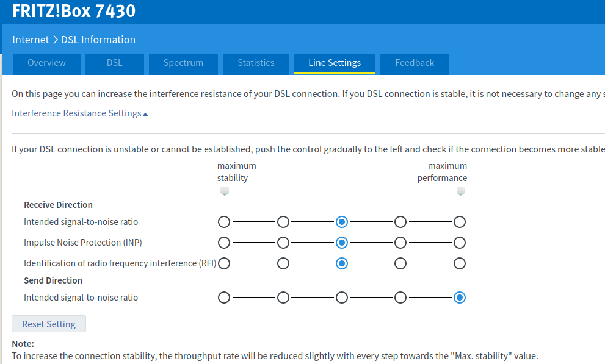Select fourth Impulse Noise Protection radio option
The height and width of the screenshot is (364, 605).
(400, 243)
